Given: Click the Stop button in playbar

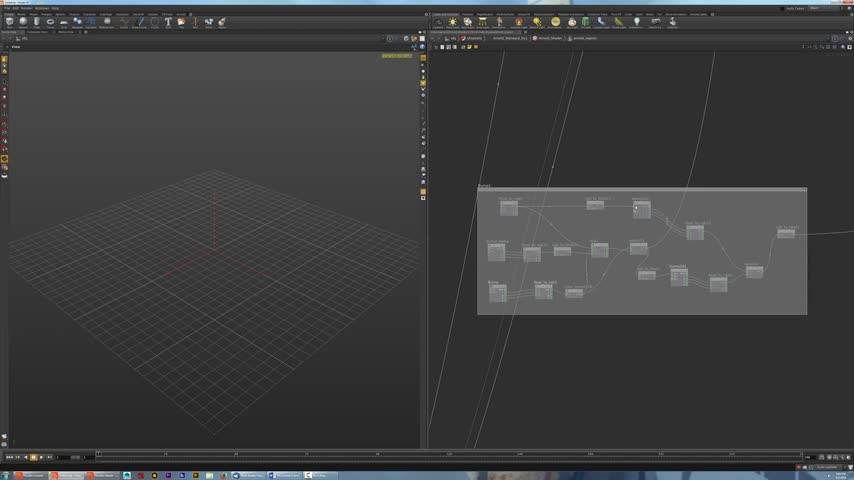Looking at the screenshot, I should 33,457.
